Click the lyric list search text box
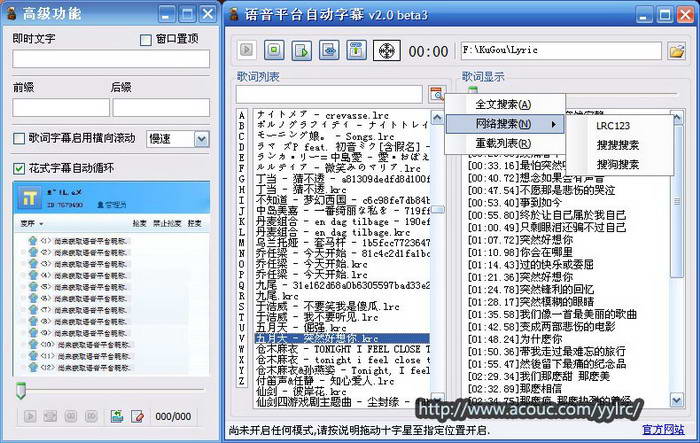 pyautogui.click(x=329, y=94)
